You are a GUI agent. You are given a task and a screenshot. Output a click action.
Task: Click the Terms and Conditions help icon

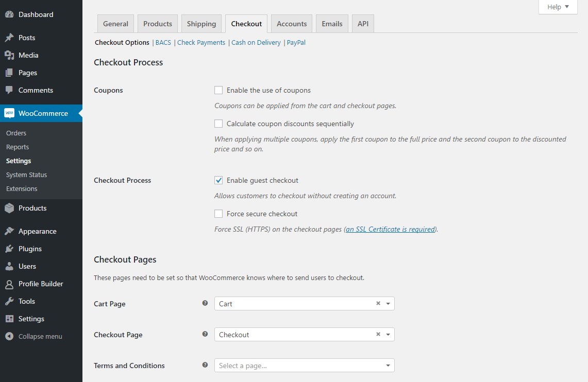(205, 365)
